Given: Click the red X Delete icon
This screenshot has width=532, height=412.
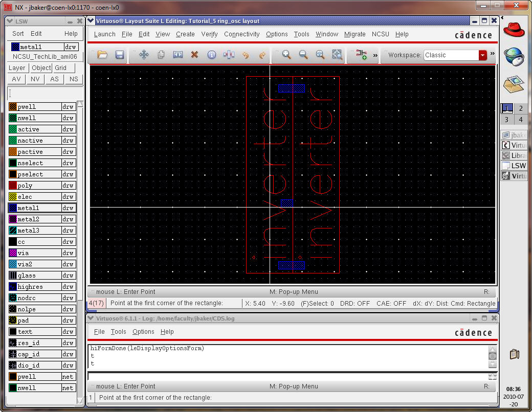Looking at the screenshot, I should click(x=194, y=55).
